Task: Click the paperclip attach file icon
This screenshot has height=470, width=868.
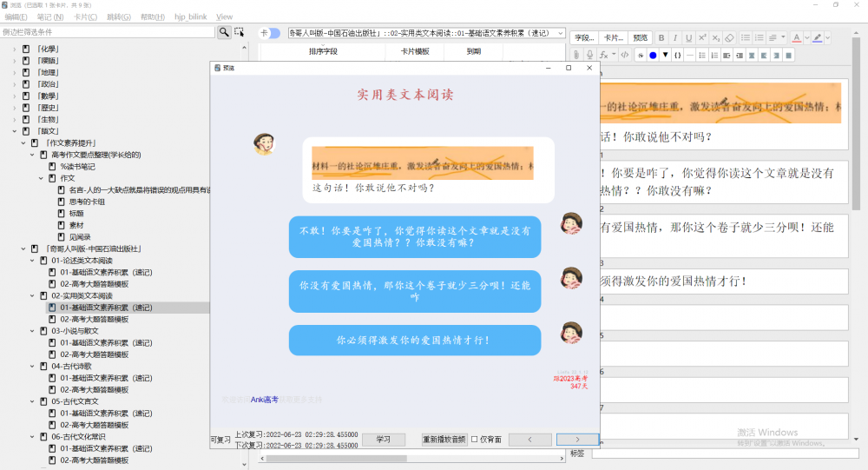Action: click(x=576, y=55)
